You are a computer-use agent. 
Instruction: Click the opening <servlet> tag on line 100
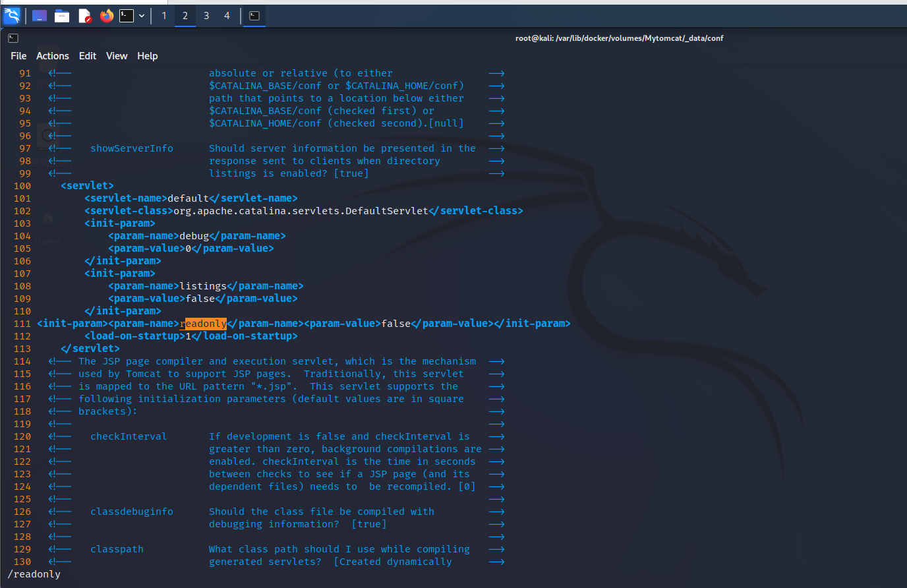click(87, 186)
